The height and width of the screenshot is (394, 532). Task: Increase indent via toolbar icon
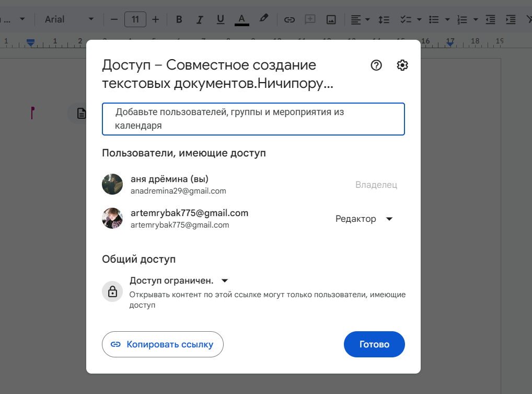[x=511, y=20]
